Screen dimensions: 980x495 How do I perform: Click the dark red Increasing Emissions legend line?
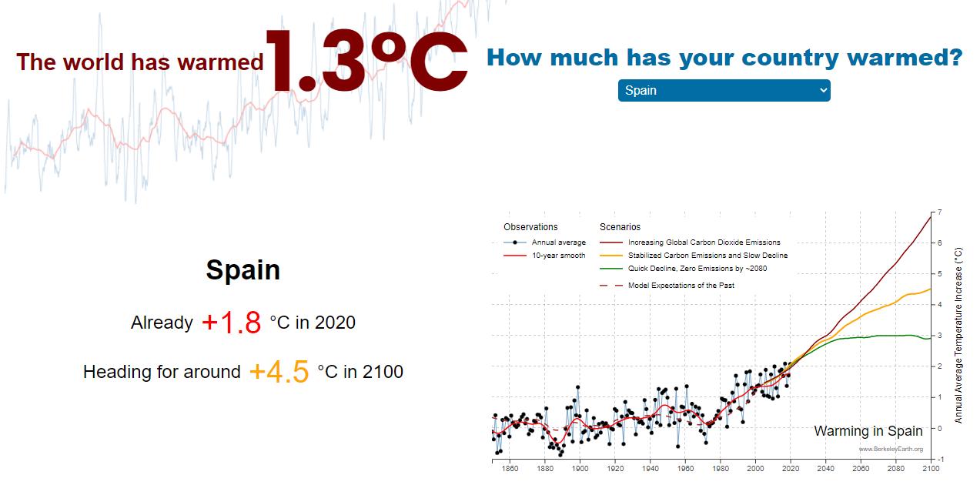610,242
